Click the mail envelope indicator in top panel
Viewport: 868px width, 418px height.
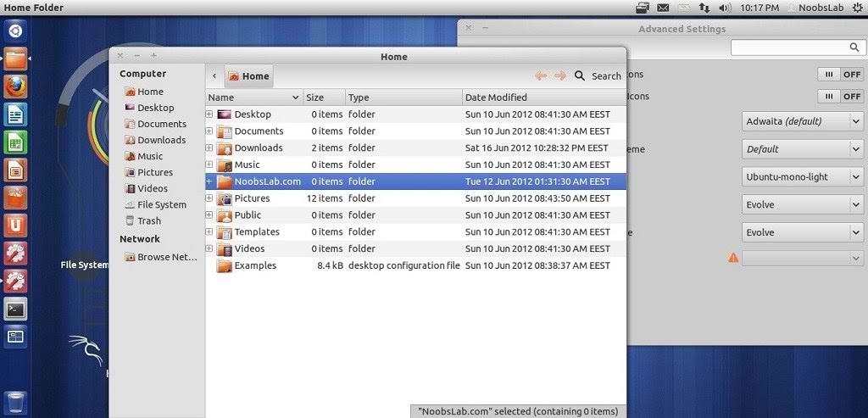pyautogui.click(x=663, y=8)
